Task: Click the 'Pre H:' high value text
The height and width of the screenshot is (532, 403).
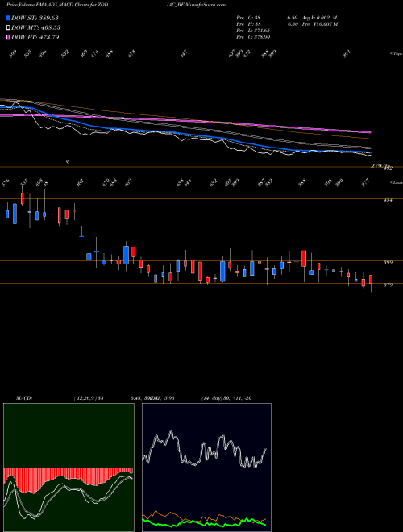Action: (249, 24)
